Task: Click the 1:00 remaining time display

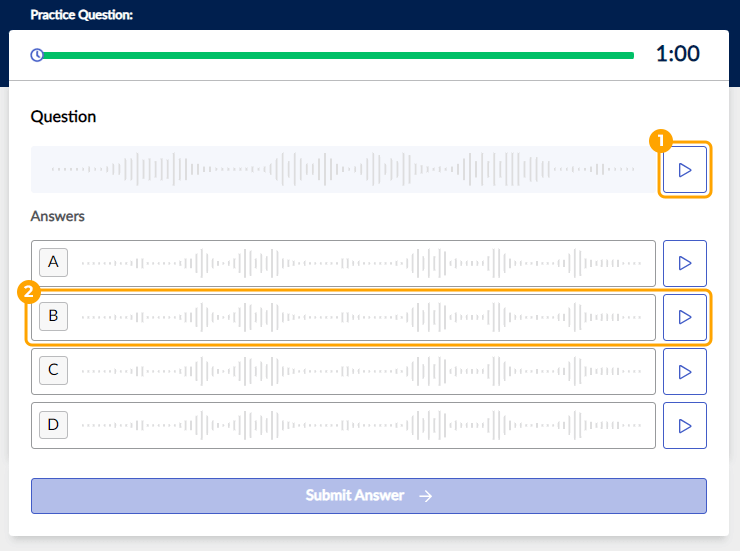Action: (x=677, y=54)
